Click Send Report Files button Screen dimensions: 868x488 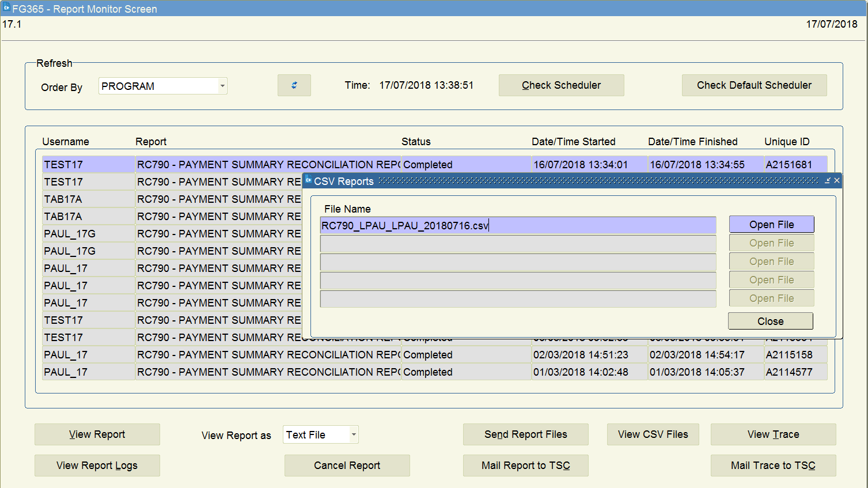[x=525, y=434]
